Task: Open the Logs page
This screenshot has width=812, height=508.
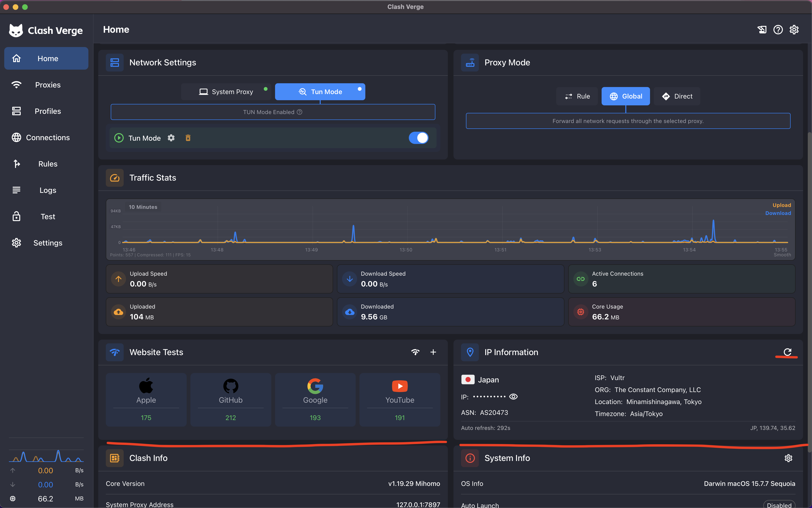Action: pos(46,190)
